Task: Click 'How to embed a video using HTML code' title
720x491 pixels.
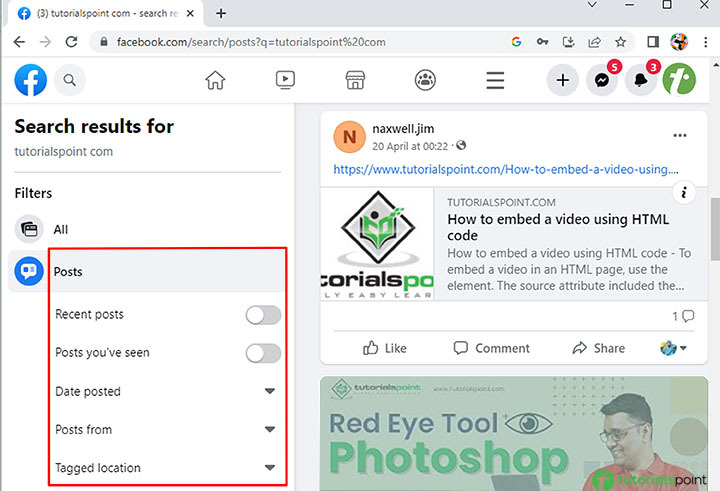Action: 558,227
